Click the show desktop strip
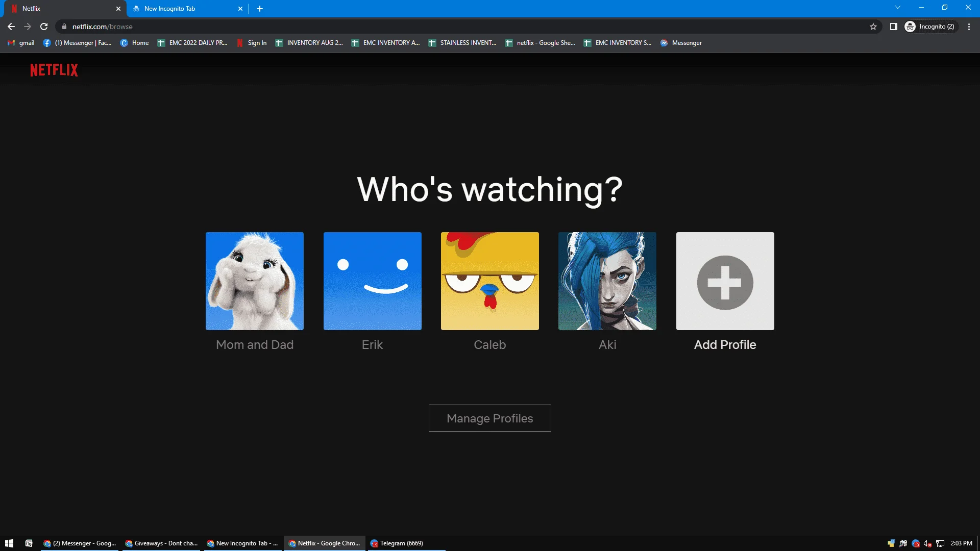Screen dimensions: 980x551 click(978, 543)
